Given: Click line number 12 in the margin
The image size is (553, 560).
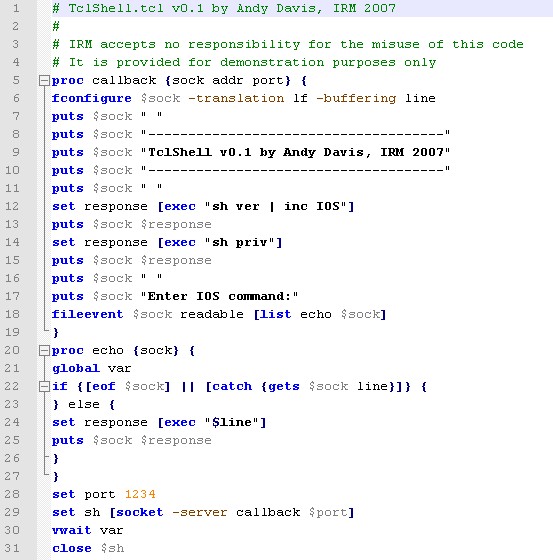Looking at the screenshot, I should coord(12,206).
